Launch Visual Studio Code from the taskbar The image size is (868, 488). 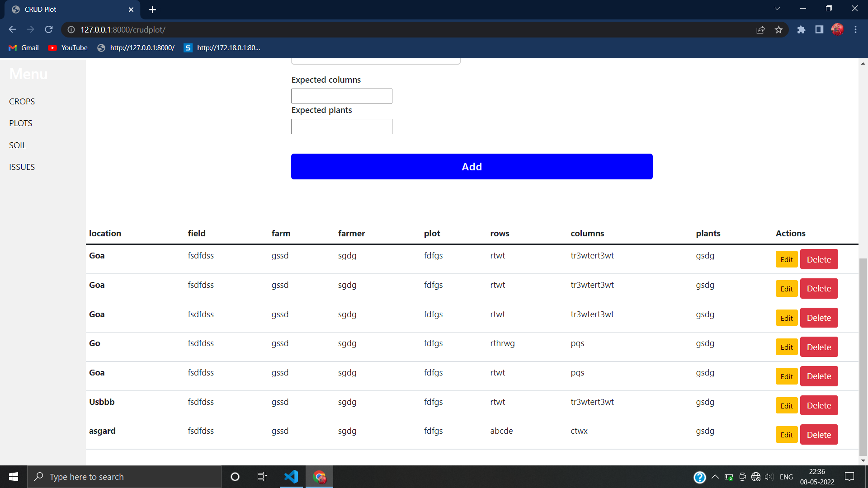point(292,477)
